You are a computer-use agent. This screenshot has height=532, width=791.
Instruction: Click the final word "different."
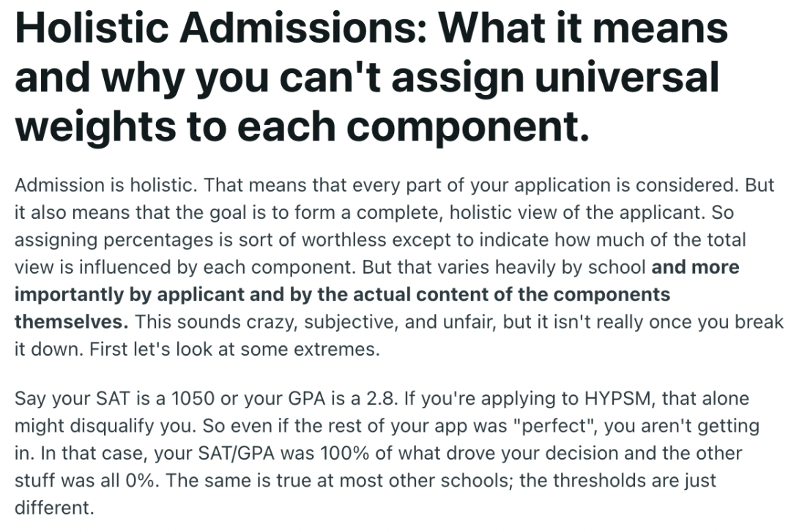pos(54,508)
